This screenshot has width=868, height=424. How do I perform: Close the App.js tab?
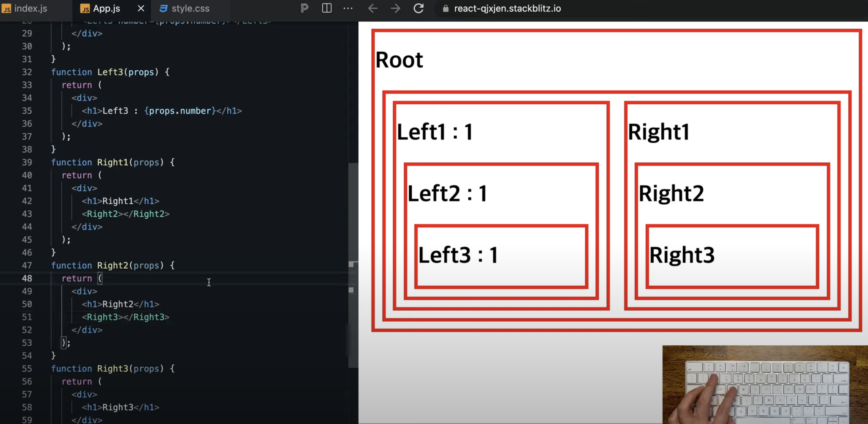141,8
